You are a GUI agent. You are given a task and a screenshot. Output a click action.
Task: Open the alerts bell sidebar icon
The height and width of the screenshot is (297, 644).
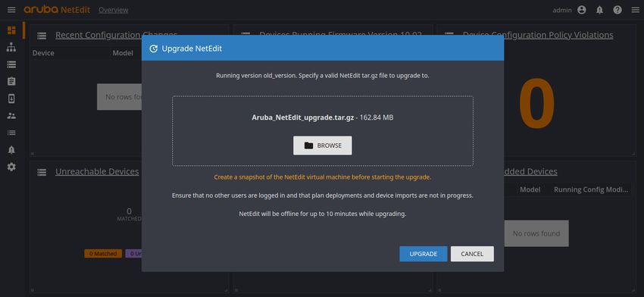[x=11, y=150]
